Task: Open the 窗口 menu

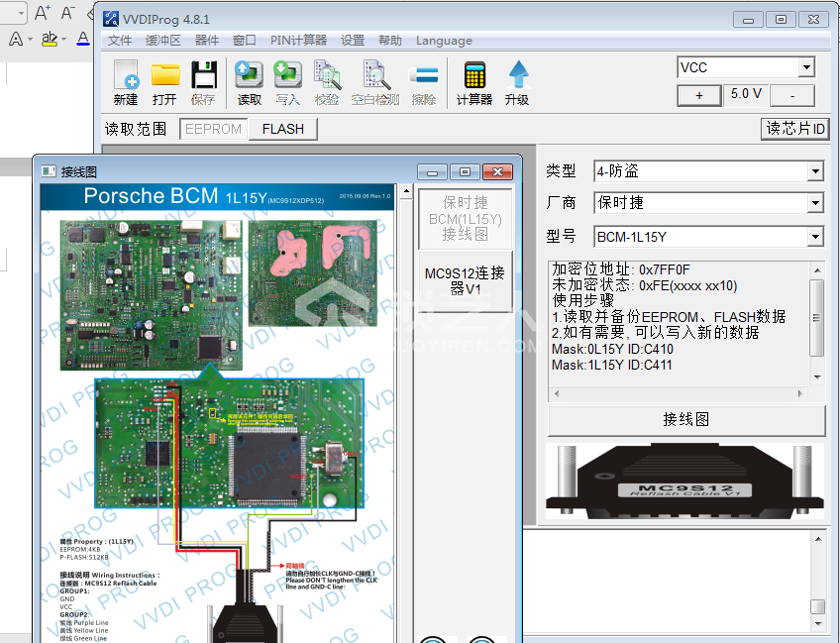Action: (x=245, y=41)
